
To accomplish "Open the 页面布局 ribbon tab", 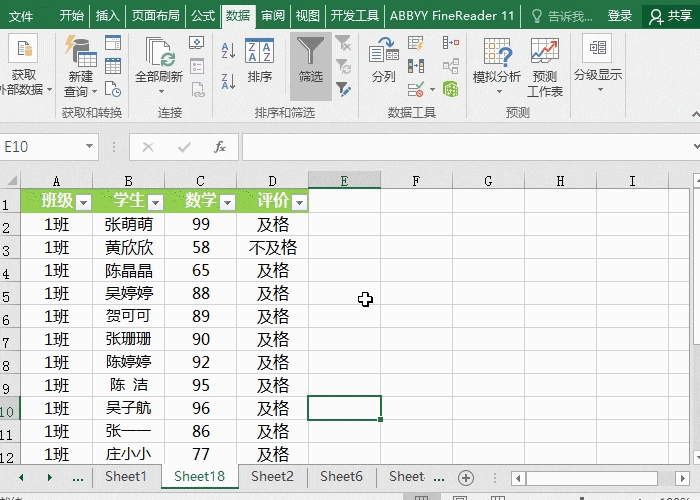I will [x=156, y=16].
